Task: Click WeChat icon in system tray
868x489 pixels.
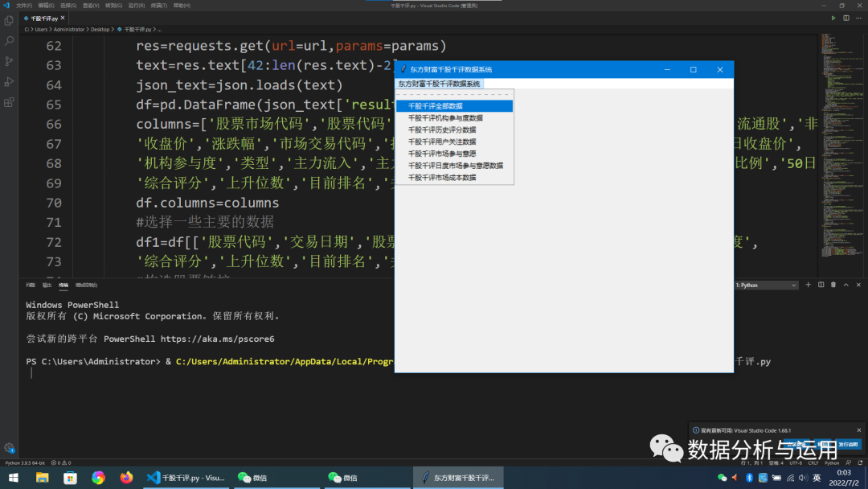Action: [722, 478]
